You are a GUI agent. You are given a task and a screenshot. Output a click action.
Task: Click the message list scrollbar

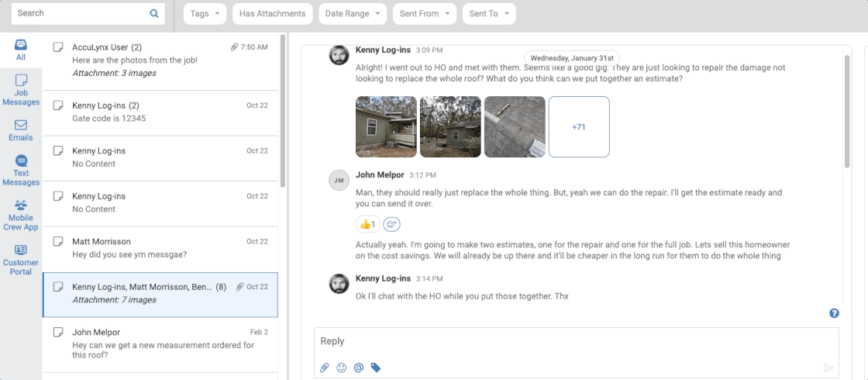click(283, 111)
